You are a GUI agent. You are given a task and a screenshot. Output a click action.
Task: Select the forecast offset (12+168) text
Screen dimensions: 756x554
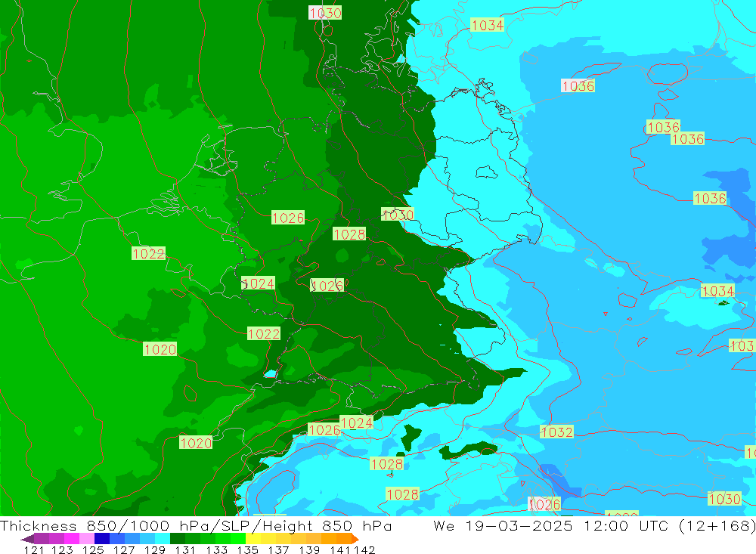click(x=717, y=525)
